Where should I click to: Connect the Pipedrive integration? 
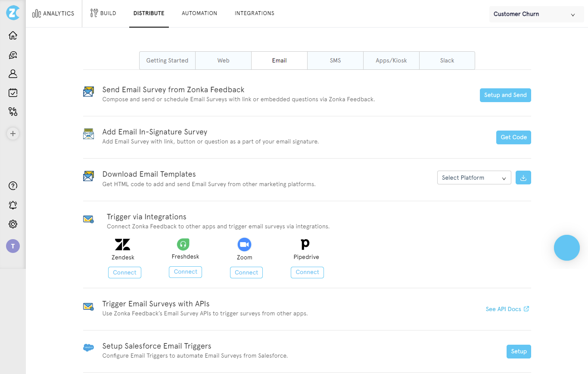coord(307,272)
